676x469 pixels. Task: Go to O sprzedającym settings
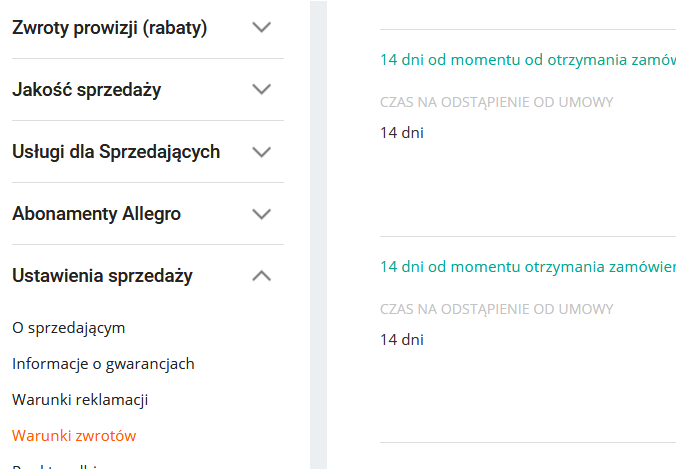[69, 327]
